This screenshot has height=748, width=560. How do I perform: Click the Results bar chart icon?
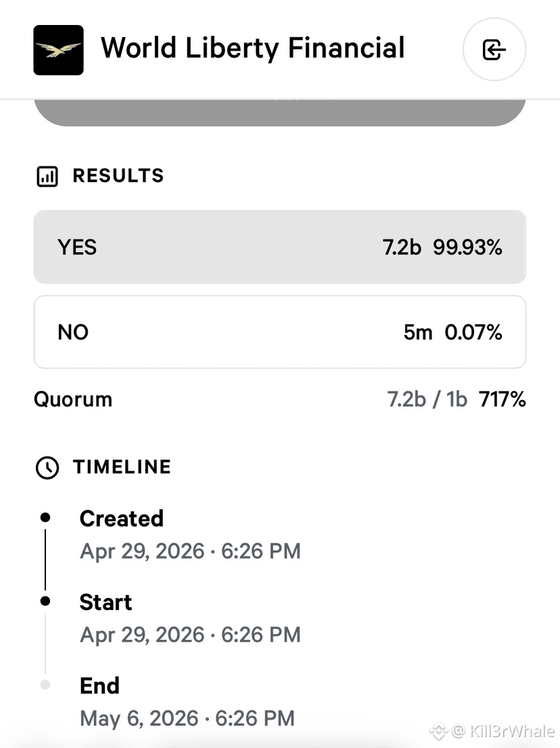click(x=47, y=176)
